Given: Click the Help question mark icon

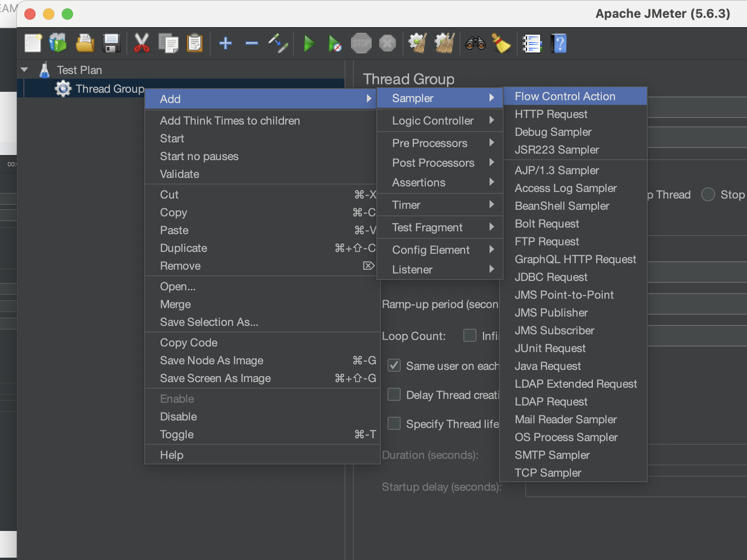Looking at the screenshot, I should tap(559, 44).
